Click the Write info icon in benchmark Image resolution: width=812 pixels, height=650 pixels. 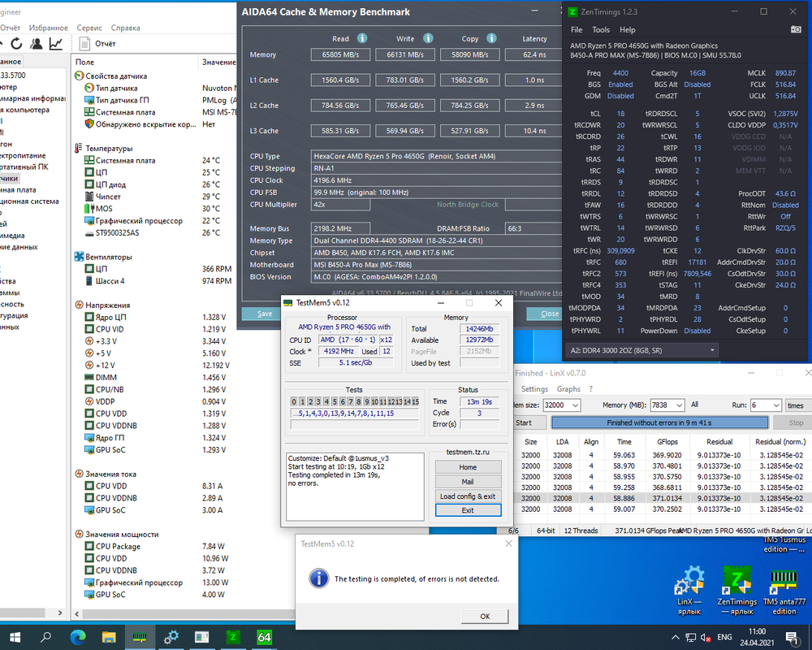tap(428, 38)
